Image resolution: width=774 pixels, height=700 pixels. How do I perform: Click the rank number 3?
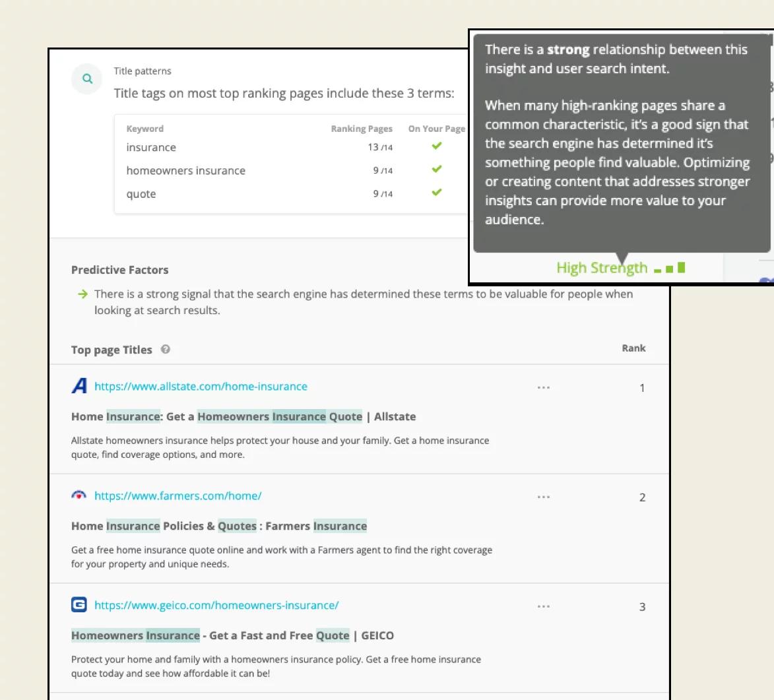(642, 607)
